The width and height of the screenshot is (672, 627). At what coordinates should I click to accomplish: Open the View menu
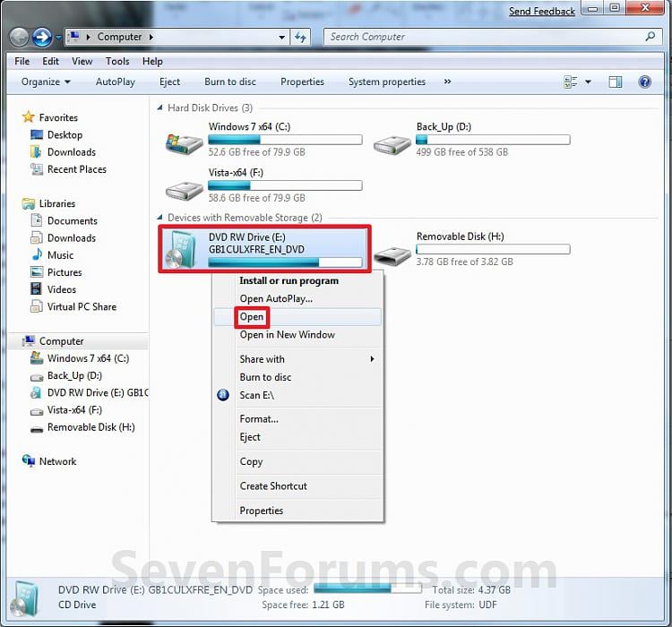(x=82, y=61)
